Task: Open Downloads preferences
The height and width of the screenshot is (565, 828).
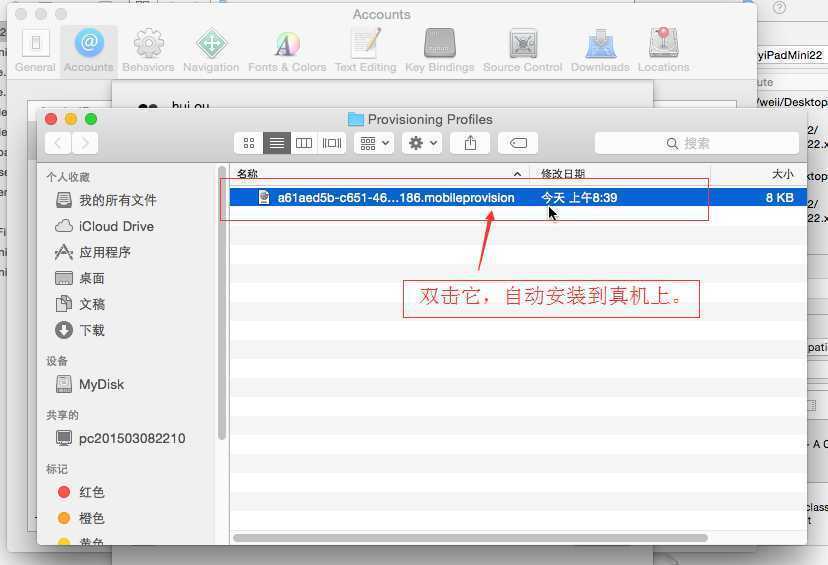Action: 600,51
